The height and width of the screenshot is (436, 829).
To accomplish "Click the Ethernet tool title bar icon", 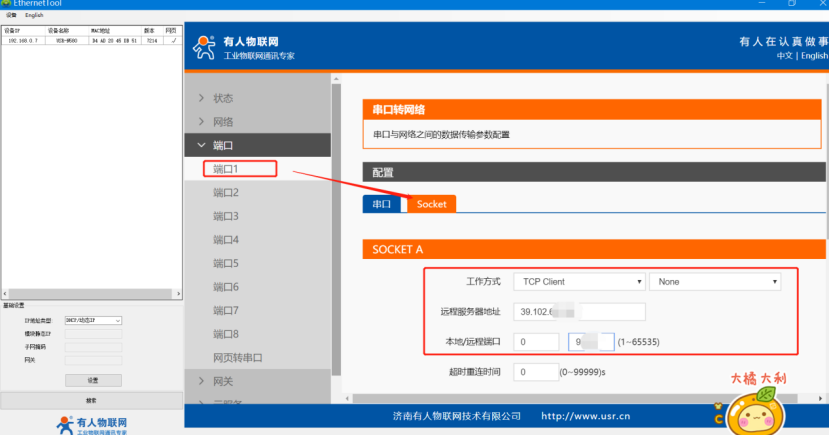I will click(x=6, y=4).
